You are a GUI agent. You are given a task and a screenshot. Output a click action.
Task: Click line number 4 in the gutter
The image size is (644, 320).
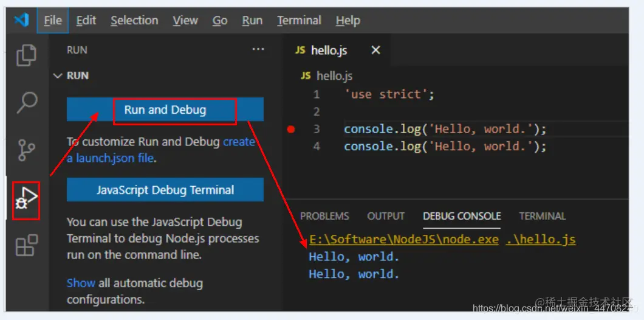coord(317,147)
